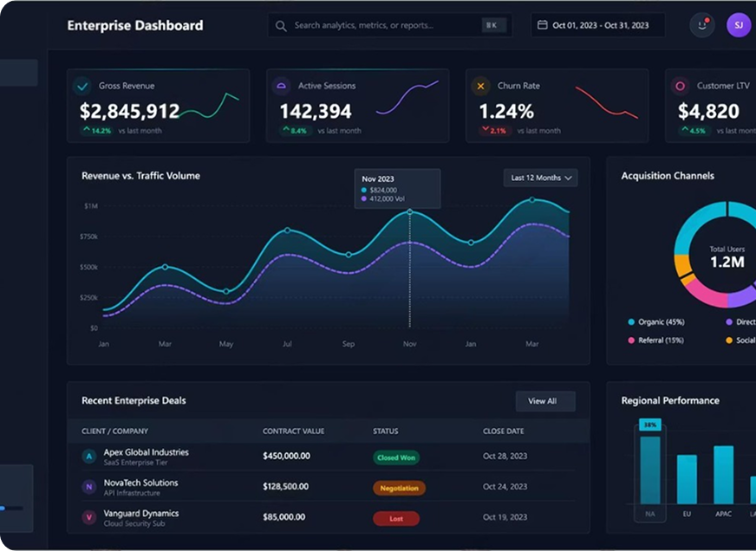
Task: Click the Closed Won status badge
Action: click(396, 457)
